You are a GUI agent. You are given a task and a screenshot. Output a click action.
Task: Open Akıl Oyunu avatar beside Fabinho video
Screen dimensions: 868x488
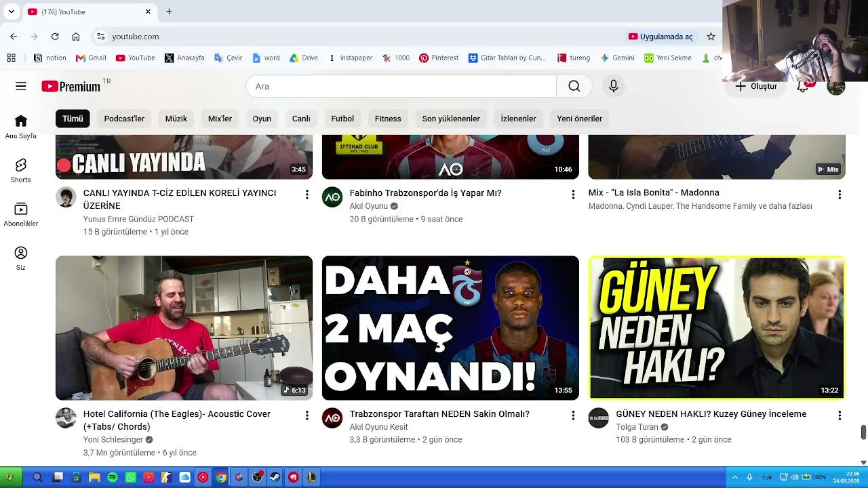tap(332, 197)
